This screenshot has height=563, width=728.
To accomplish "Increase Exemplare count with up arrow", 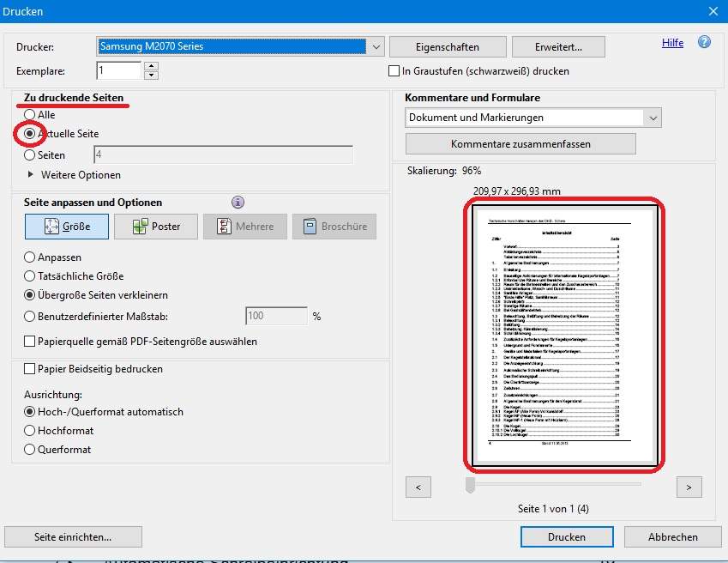I will pyautogui.click(x=152, y=66).
